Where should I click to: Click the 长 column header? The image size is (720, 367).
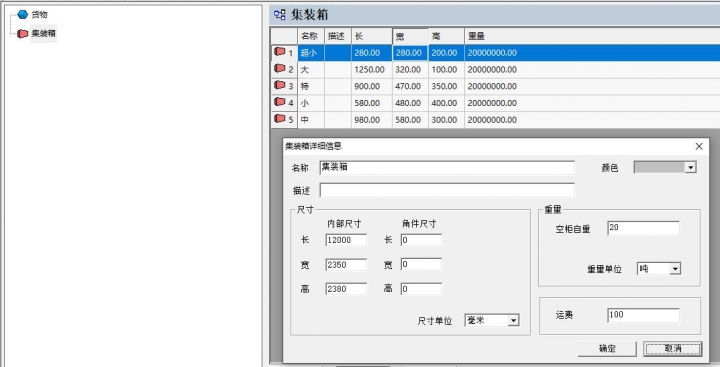click(372, 36)
